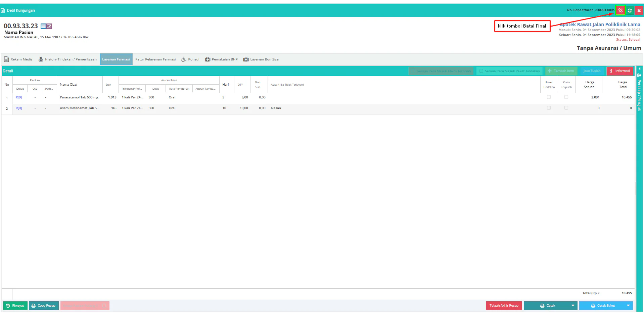The image size is (644, 313).
Task: Click the green refresh icon in header
Action: tap(630, 10)
